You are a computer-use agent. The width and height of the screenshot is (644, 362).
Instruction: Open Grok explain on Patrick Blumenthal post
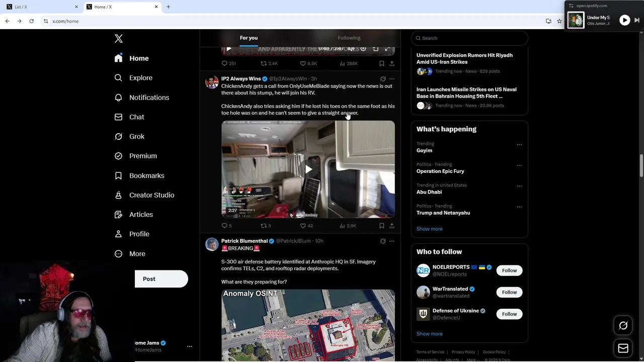383,241
